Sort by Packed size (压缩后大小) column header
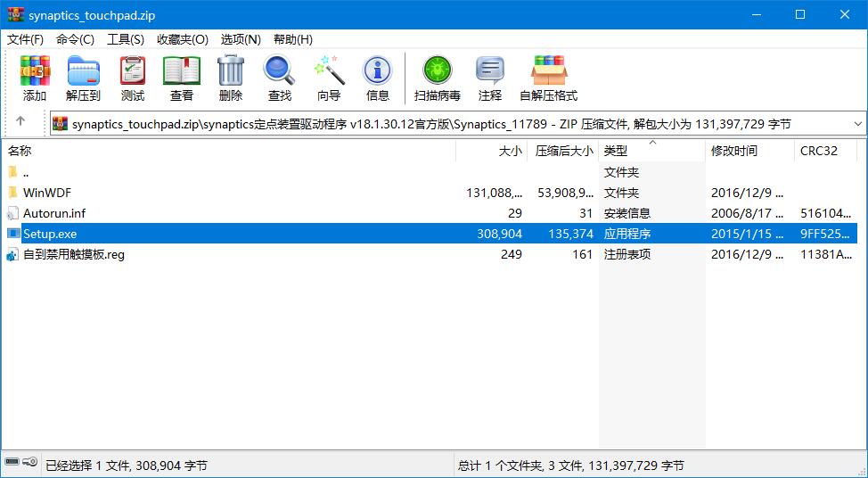868x478 pixels. [x=564, y=151]
